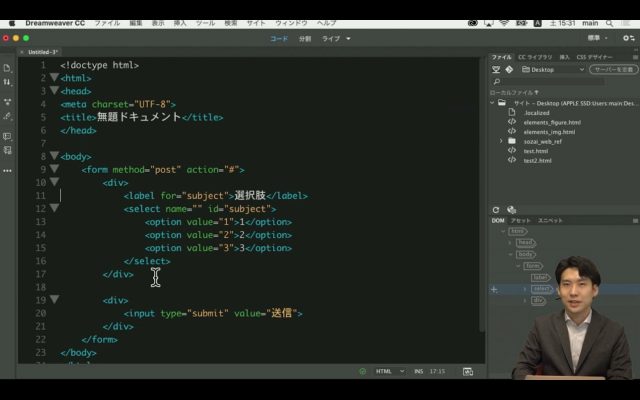Open the 挿入 menu in menu bar

(180, 23)
